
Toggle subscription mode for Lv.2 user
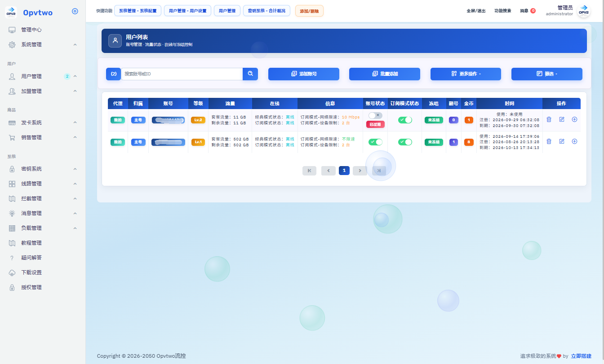pyautogui.click(x=405, y=120)
